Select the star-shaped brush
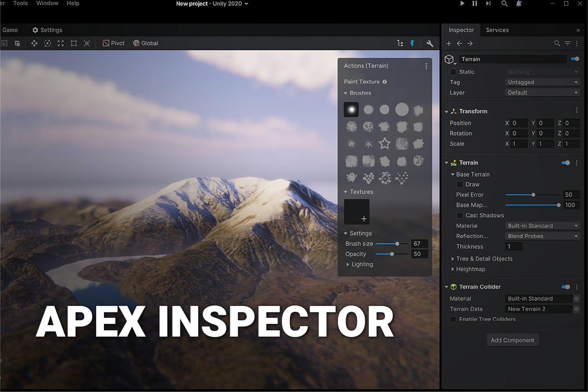Viewport: 588px width, 392px height. 384,144
